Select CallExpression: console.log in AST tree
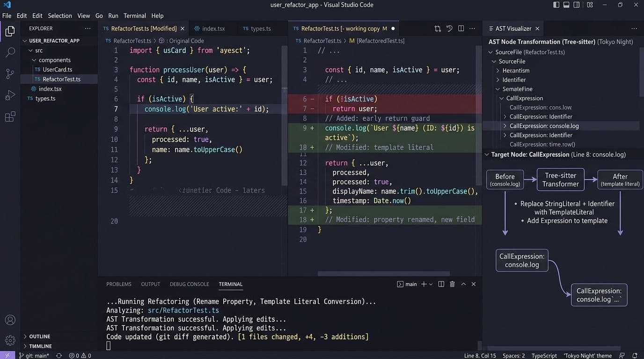644x359 pixels. tap(544, 126)
